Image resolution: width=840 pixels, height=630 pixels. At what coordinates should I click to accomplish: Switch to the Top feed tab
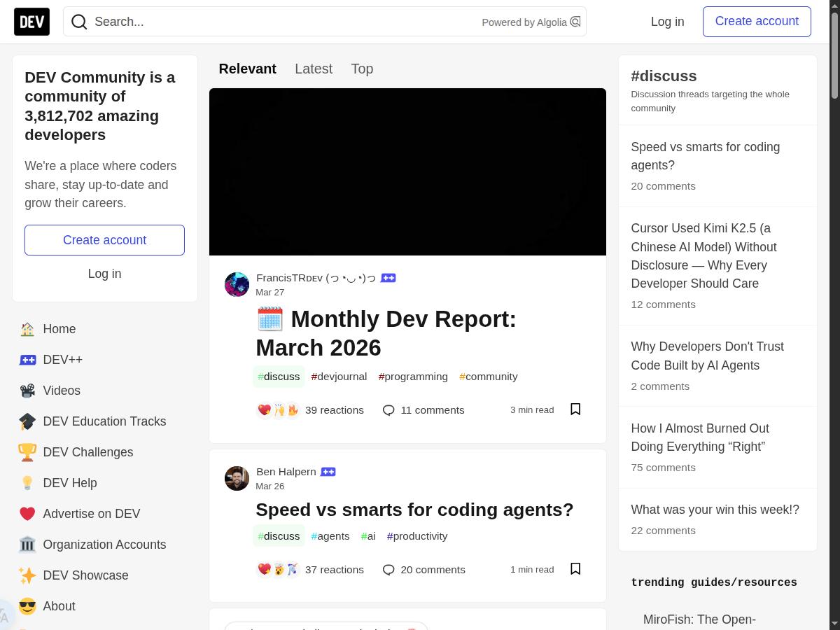pyautogui.click(x=362, y=69)
